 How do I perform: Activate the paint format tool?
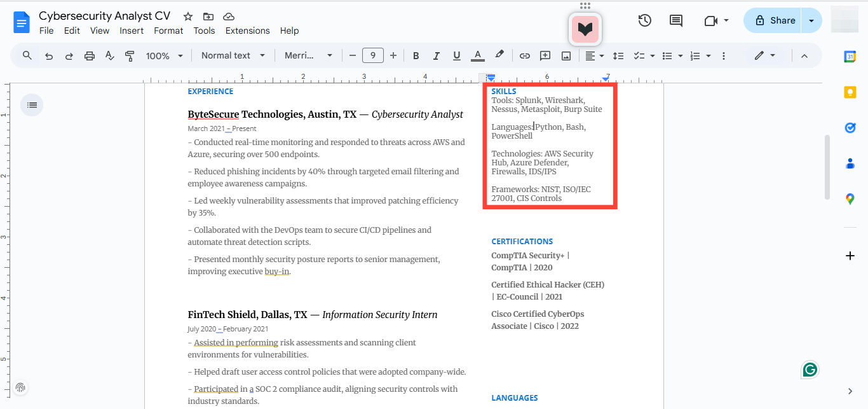(x=130, y=56)
